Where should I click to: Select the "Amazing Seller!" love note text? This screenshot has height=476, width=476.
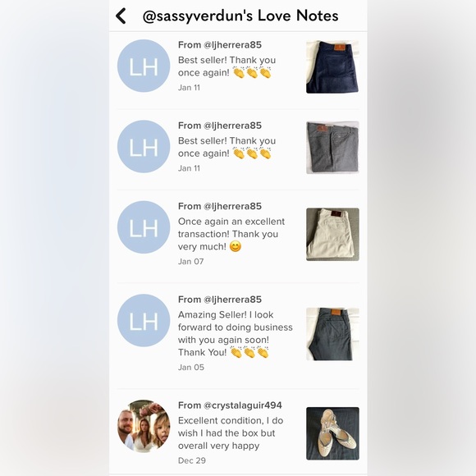coord(236,334)
